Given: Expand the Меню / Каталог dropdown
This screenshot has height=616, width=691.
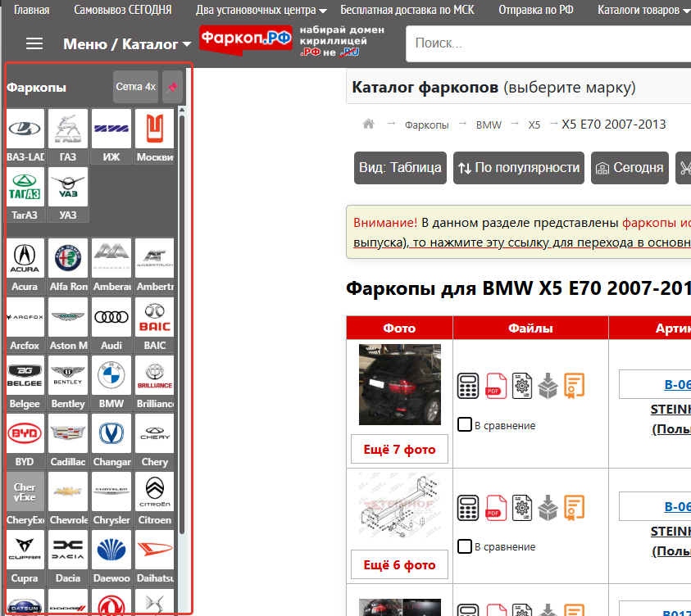Looking at the screenshot, I should pos(127,44).
